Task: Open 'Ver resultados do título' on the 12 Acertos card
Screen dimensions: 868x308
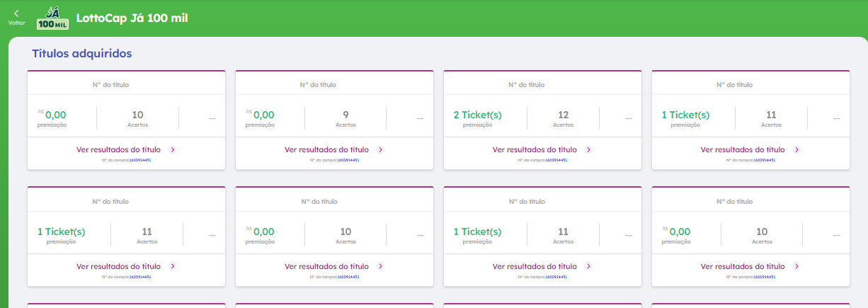Action: 535,150
